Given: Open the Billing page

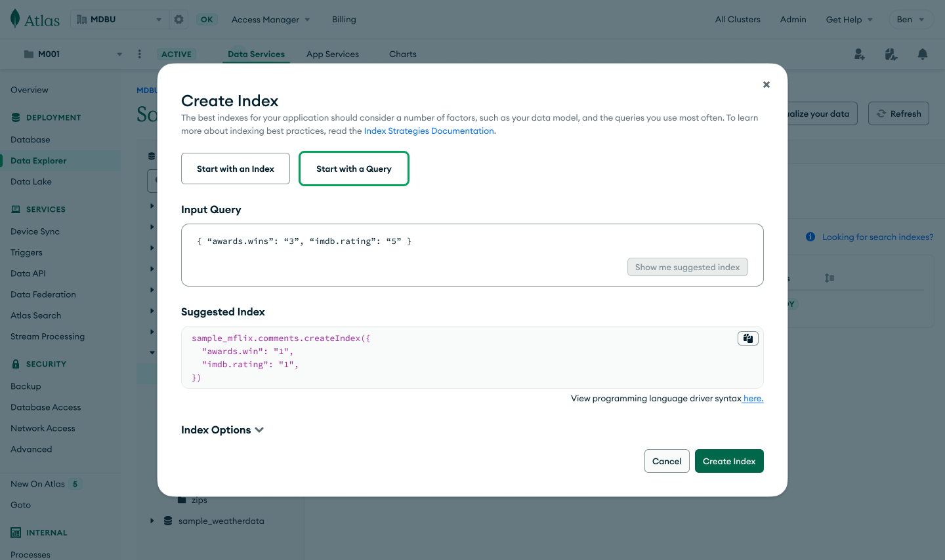Looking at the screenshot, I should click(x=344, y=20).
